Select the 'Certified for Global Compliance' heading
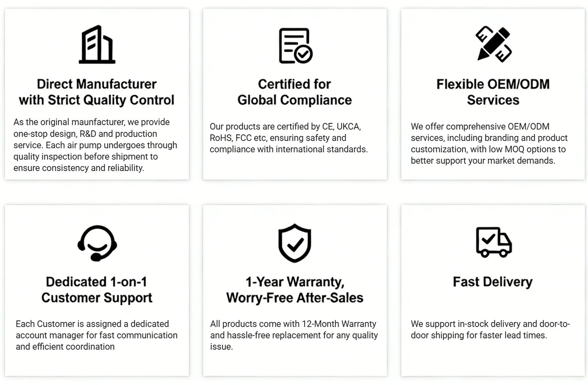Image resolution: width=588 pixels, height=385 pixels. [x=294, y=92]
